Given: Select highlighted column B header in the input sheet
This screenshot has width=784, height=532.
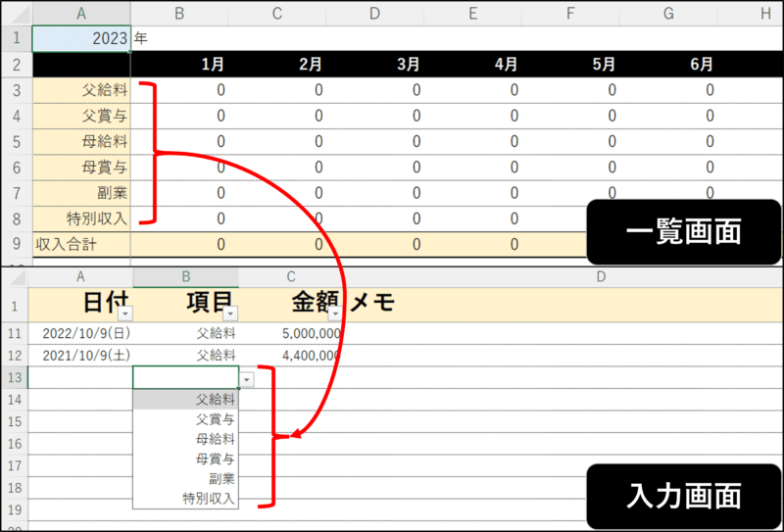Looking at the screenshot, I should [186, 277].
